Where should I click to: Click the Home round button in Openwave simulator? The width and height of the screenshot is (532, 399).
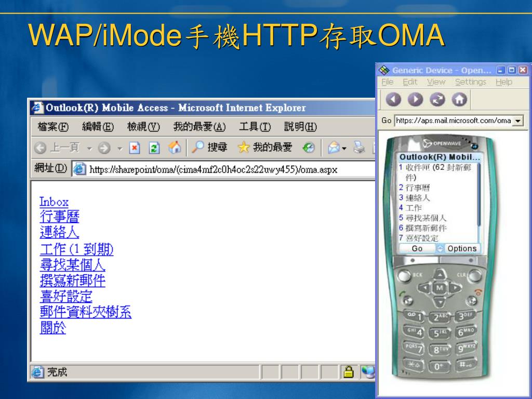[x=459, y=99]
